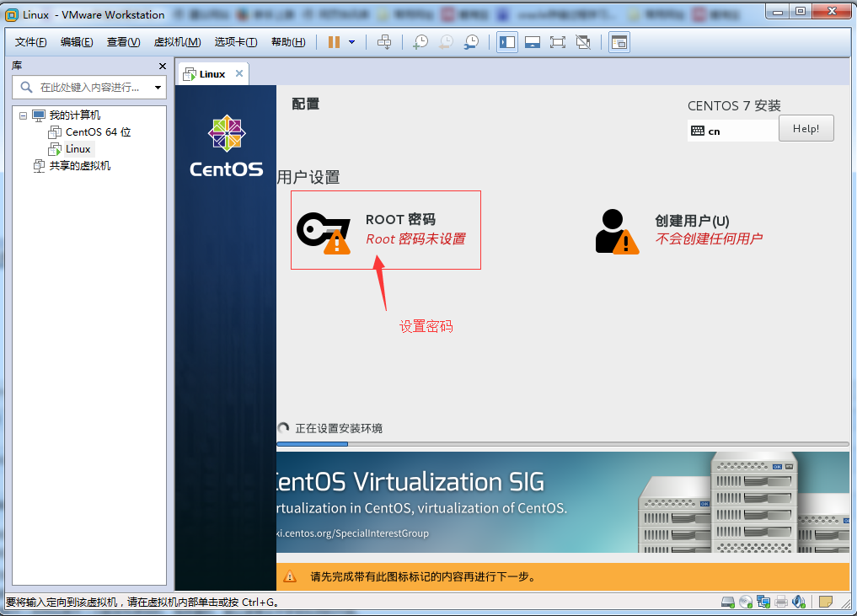Pause the virtual machine with the orange button

pyautogui.click(x=334, y=42)
